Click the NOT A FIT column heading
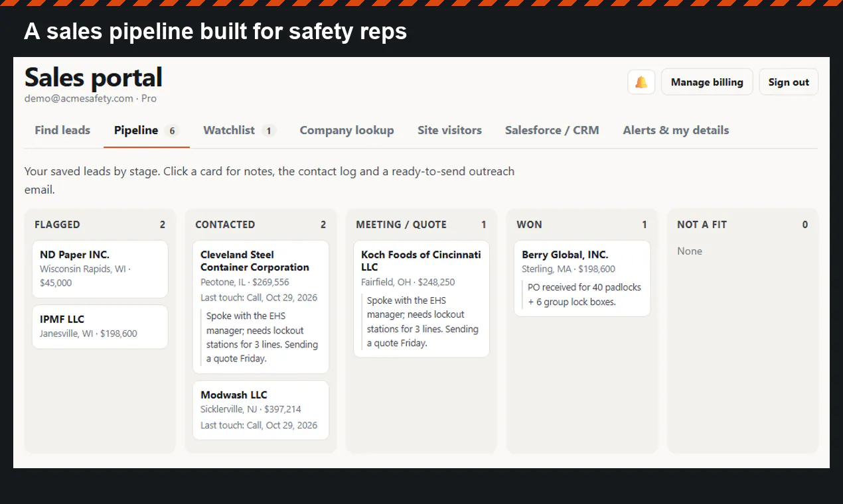The height and width of the screenshot is (504, 843). [x=702, y=225]
